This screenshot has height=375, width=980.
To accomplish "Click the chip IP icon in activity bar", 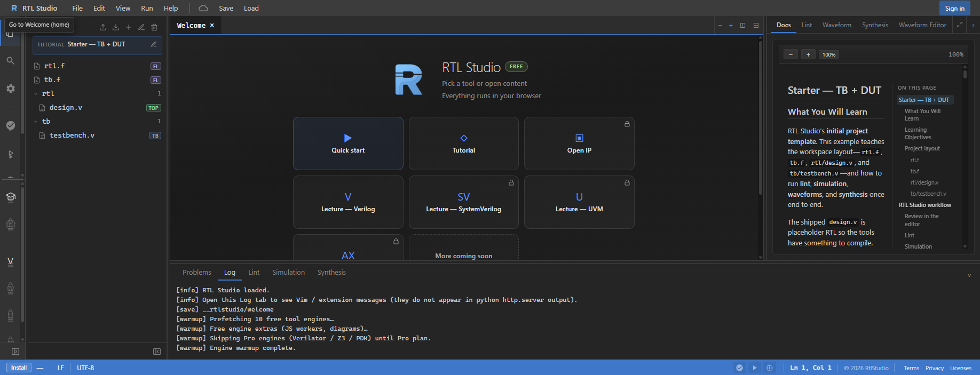I will click(x=10, y=225).
